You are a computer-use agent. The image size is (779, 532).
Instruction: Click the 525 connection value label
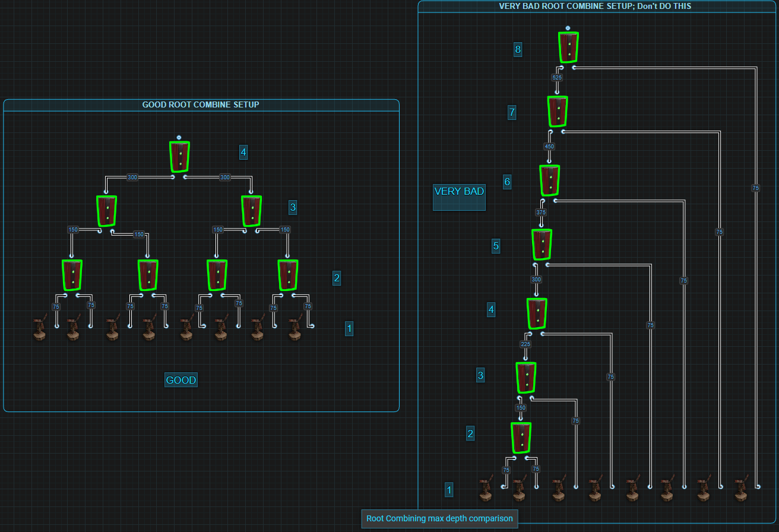tap(557, 78)
